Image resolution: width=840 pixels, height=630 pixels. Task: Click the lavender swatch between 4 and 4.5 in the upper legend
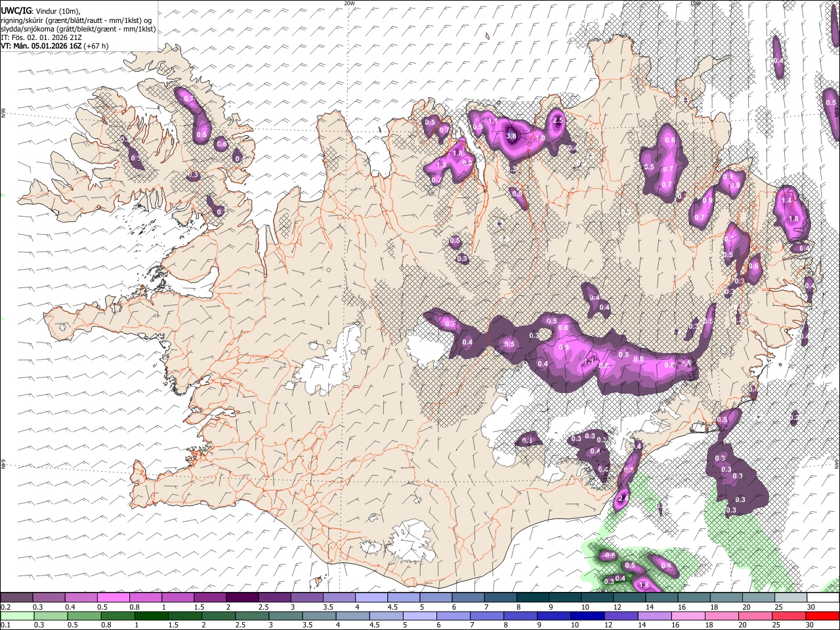371,598
